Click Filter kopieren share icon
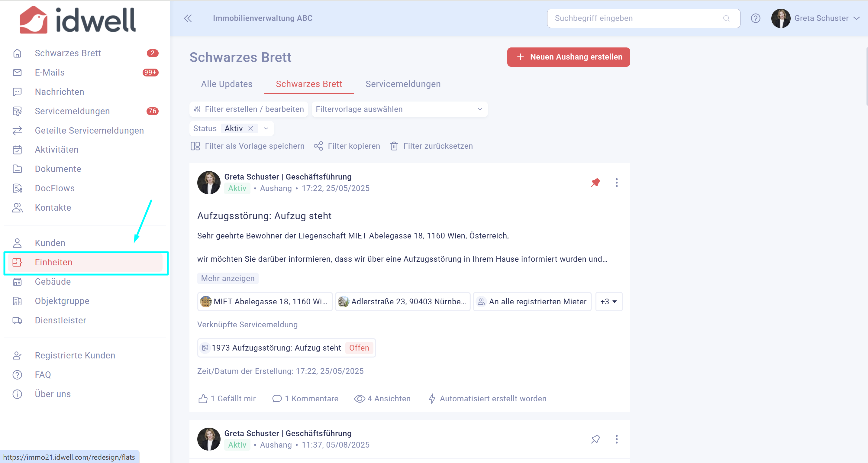This screenshot has width=868, height=463. pyautogui.click(x=318, y=146)
